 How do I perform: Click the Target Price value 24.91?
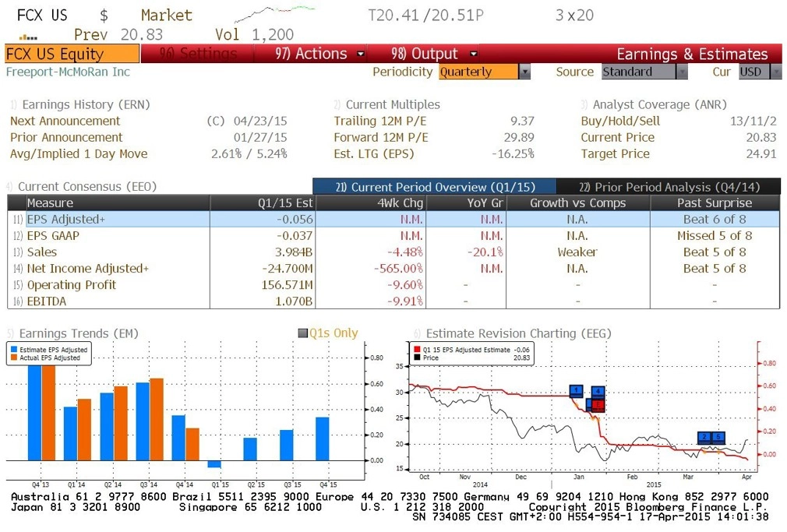(x=761, y=153)
